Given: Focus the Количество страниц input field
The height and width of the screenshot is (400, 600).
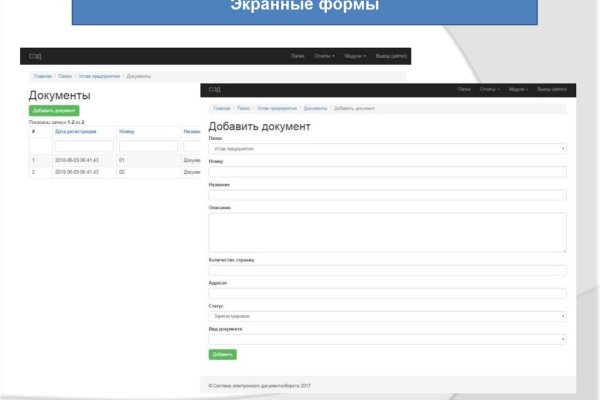Looking at the screenshot, I should 387,270.
